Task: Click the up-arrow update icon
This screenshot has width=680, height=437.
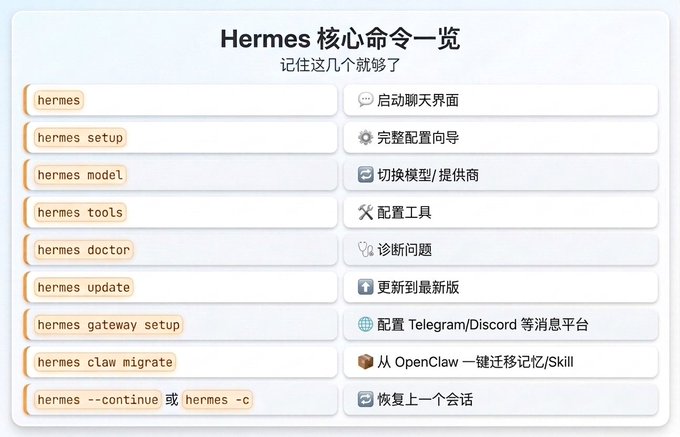Action: [x=364, y=287]
